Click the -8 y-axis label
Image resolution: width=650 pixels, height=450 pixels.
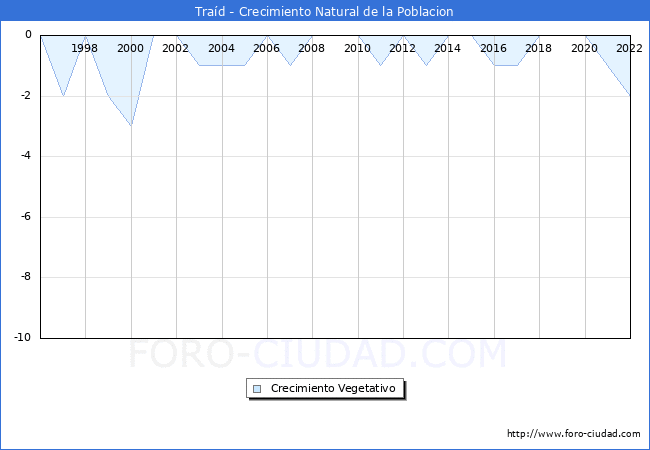point(26,276)
